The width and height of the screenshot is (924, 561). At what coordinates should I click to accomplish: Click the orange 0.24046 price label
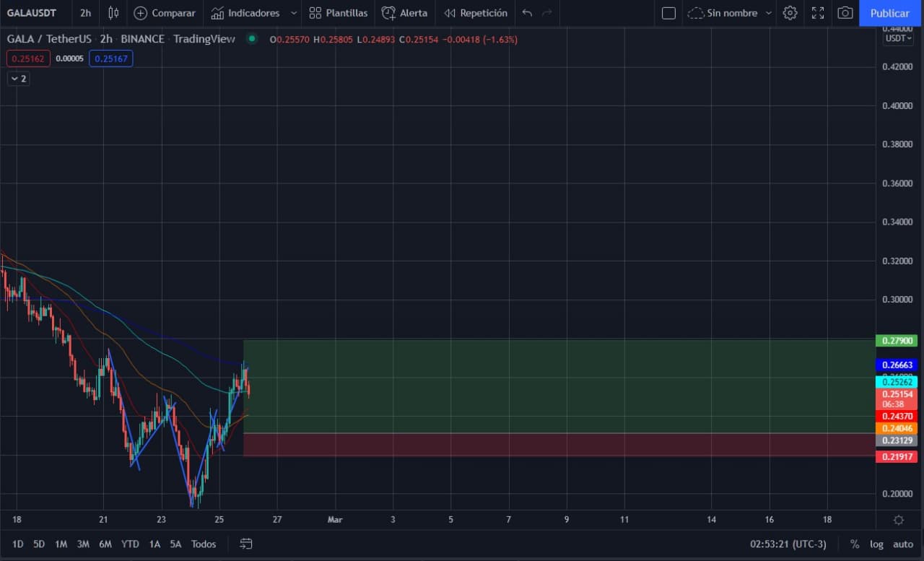tap(896, 428)
